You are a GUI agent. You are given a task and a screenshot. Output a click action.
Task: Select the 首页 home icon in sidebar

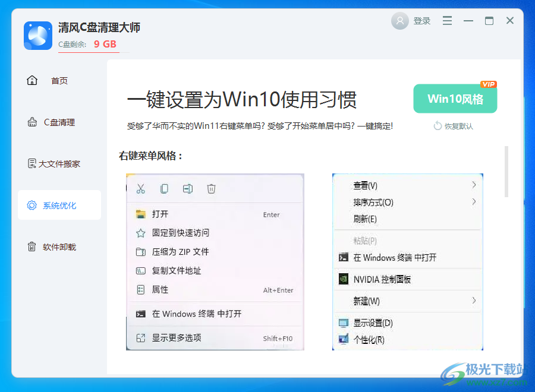(x=32, y=80)
